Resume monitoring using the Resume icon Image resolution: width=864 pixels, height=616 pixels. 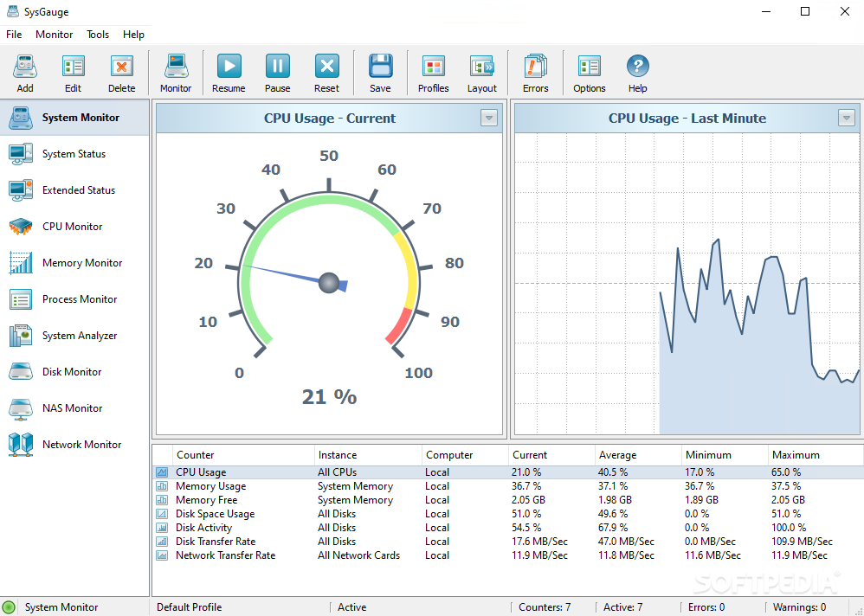(x=229, y=73)
